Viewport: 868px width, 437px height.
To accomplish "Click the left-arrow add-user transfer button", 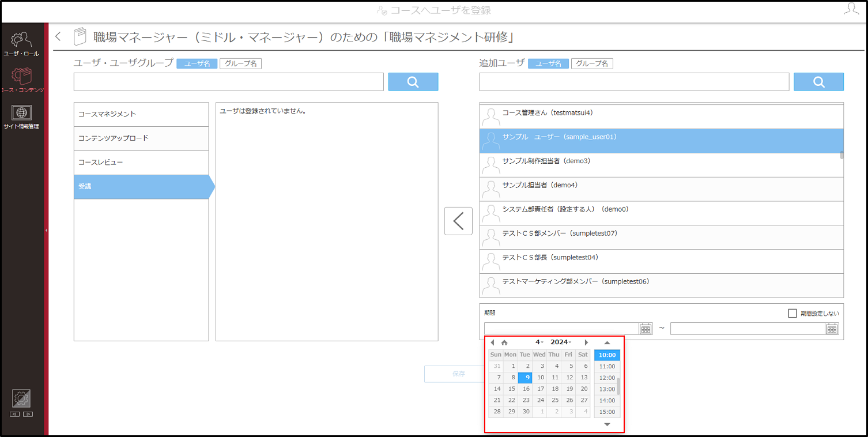I will pos(458,221).
